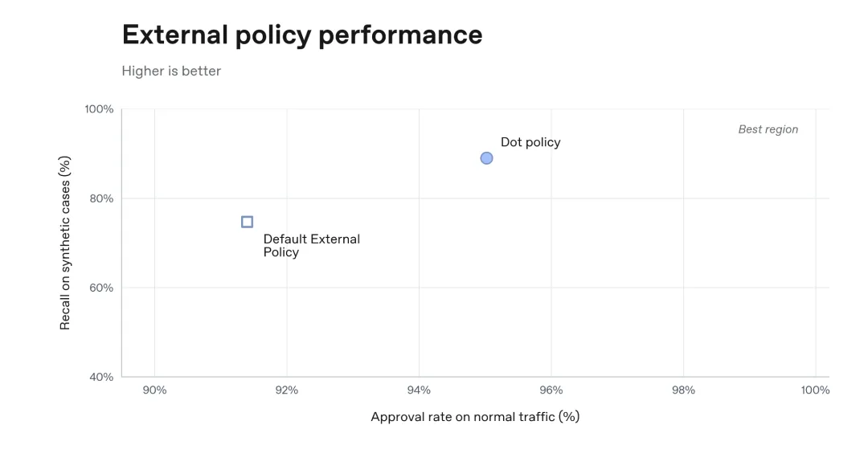The image size is (868, 474).
Task: Click the 80% tick on the recall axis
Action: [x=101, y=198]
